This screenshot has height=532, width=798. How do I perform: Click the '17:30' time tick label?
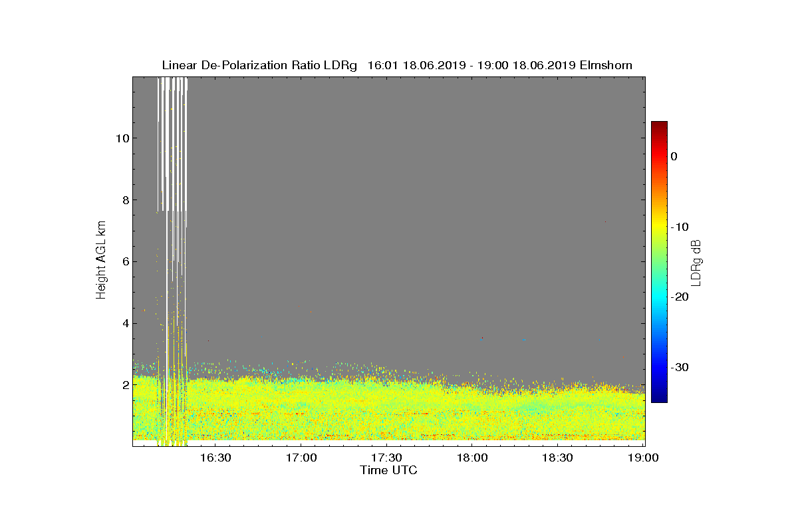[386, 458]
